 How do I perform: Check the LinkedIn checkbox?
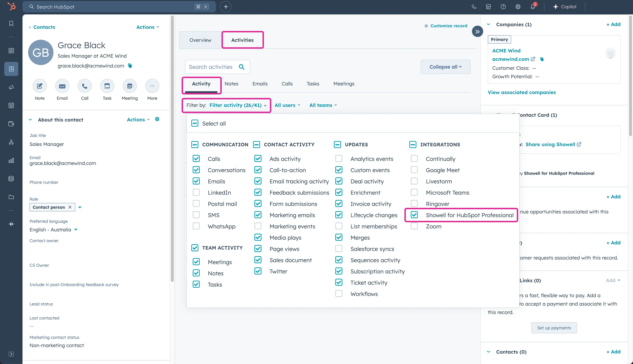tap(196, 192)
